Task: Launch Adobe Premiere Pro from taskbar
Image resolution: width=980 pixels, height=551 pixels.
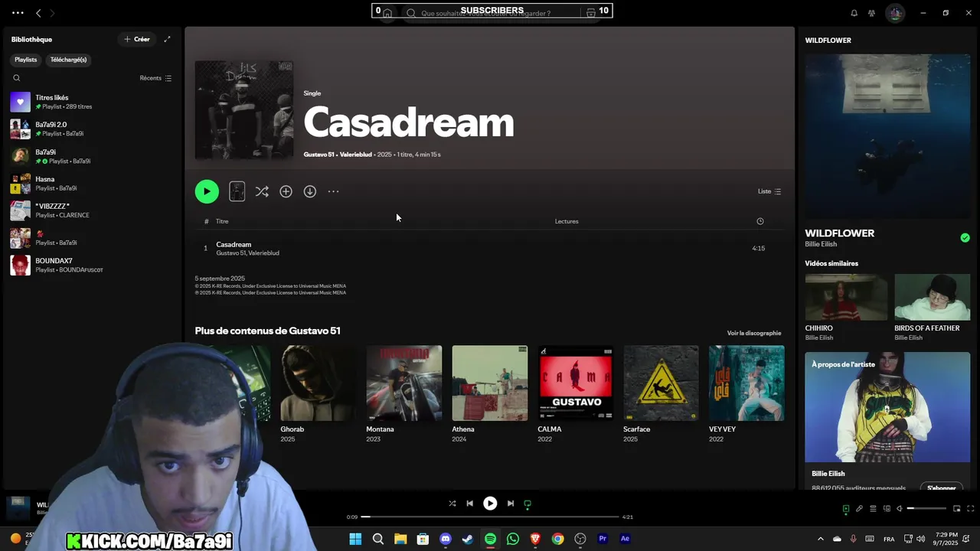Action: pyautogui.click(x=603, y=539)
